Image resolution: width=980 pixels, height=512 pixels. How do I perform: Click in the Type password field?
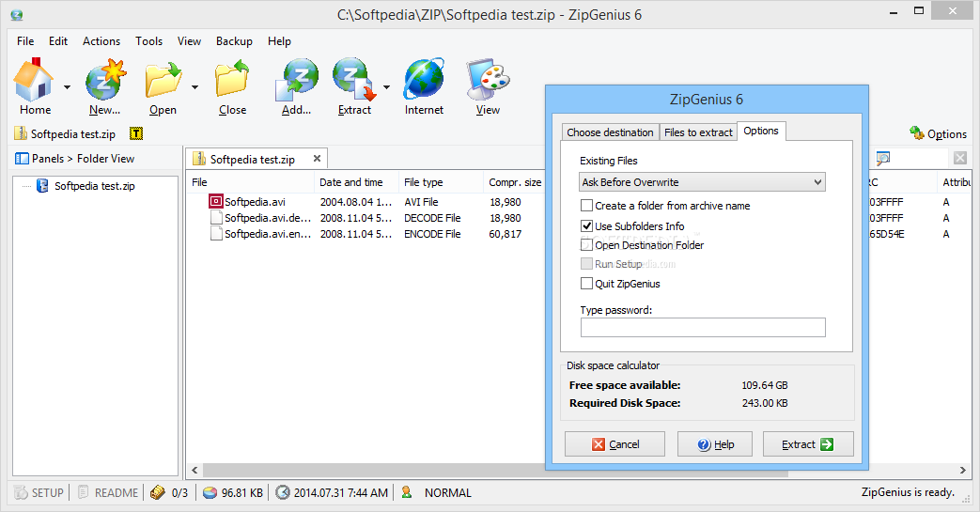click(x=703, y=327)
